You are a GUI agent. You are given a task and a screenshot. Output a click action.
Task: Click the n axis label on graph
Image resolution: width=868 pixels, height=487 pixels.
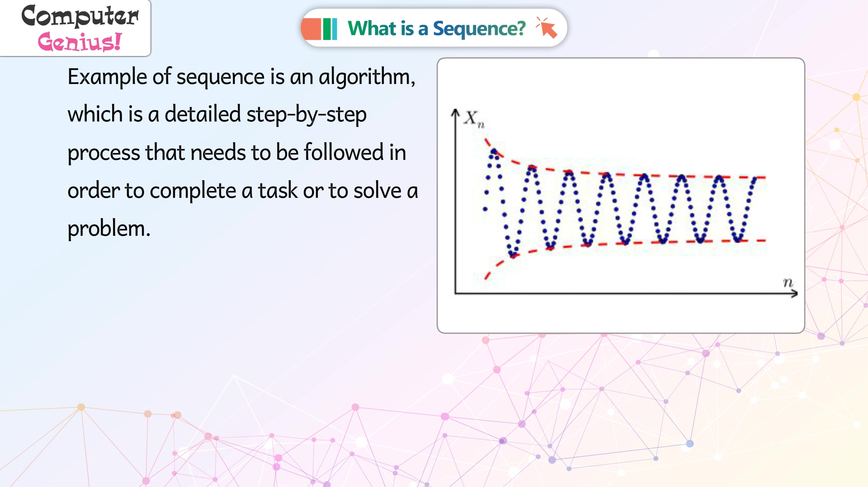[x=788, y=282]
